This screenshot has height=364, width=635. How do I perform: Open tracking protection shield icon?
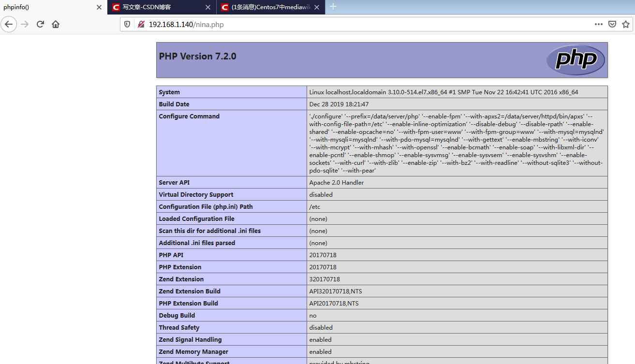point(128,24)
